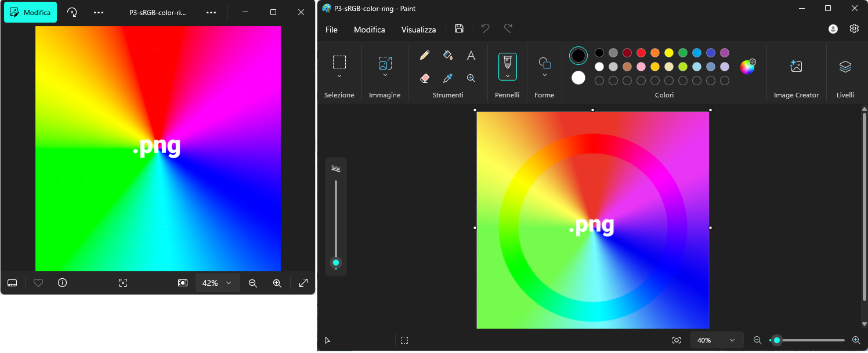The image size is (868, 353).
Task: Click zoom out magnifier in Paint status bar
Action: pyautogui.click(x=757, y=340)
